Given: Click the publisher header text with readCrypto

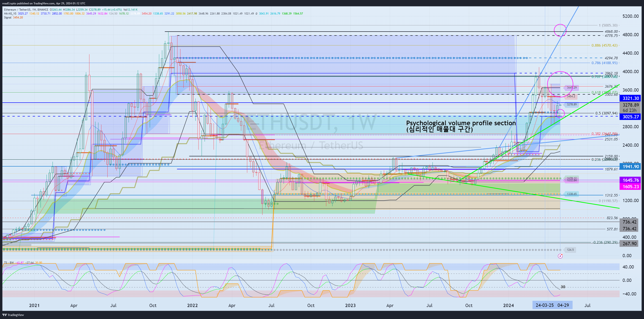Looking at the screenshot, I should click(44, 3).
